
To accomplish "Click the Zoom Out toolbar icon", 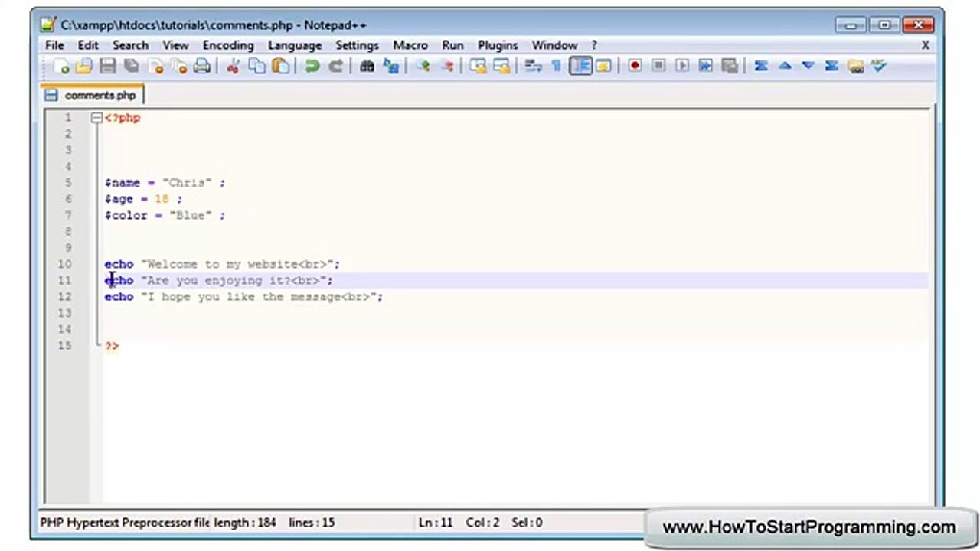I will [446, 67].
